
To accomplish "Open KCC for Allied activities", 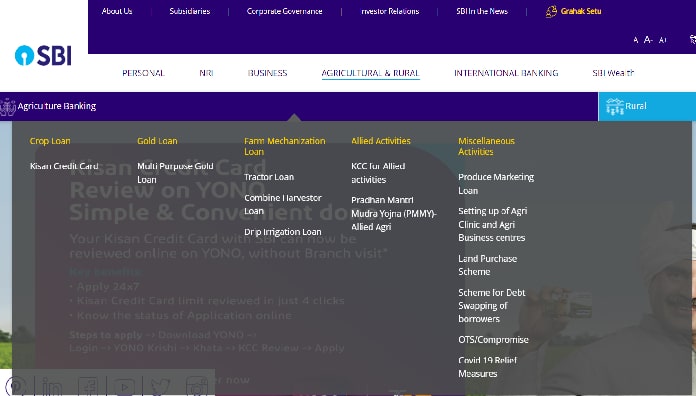I will (378, 173).
